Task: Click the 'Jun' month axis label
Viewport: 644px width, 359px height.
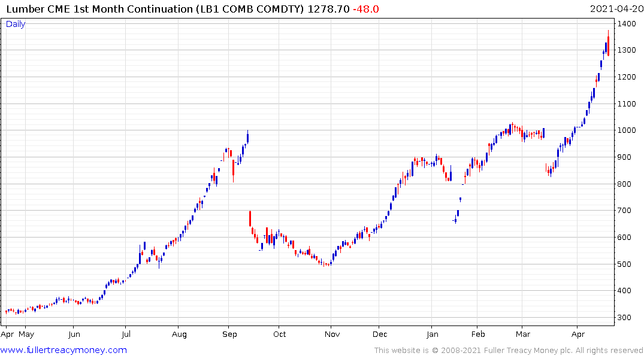Action: click(x=74, y=334)
